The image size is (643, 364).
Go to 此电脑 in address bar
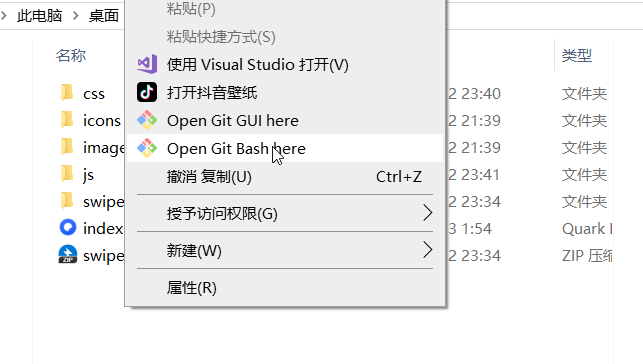[x=39, y=16]
